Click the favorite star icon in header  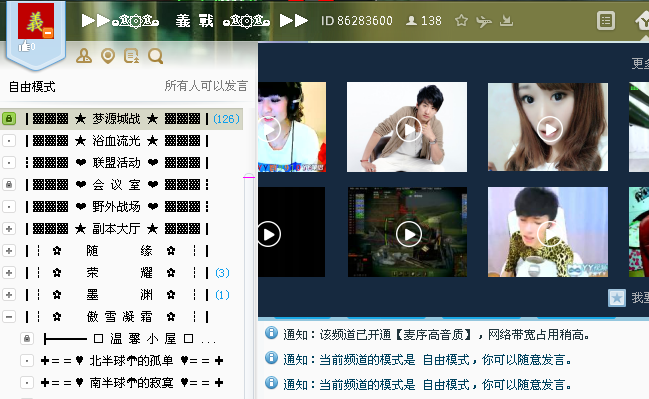(x=461, y=20)
